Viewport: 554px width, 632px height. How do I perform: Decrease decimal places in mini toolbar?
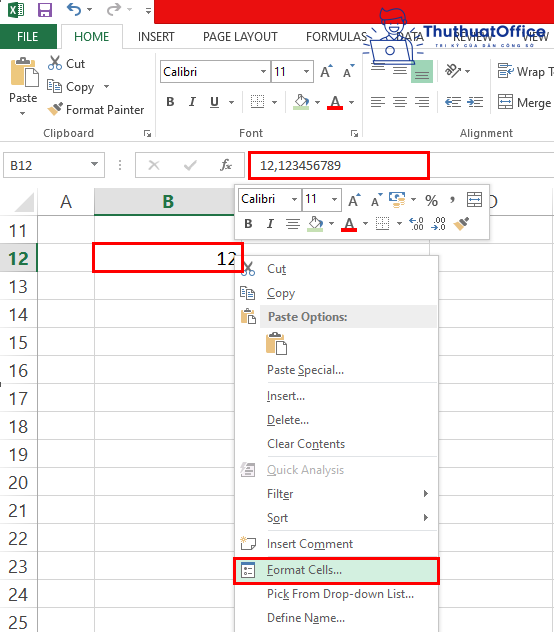pyautogui.click(x=438, y=224)
